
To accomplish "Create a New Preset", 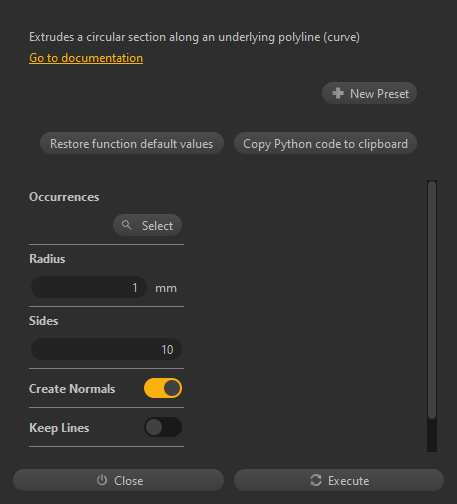I will point(369,93).
